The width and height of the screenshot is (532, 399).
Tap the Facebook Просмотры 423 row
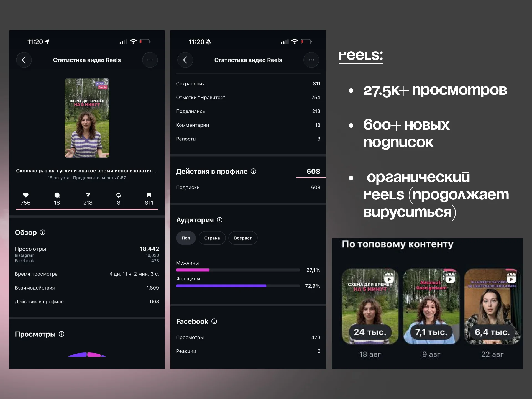(x=248, y=337)
